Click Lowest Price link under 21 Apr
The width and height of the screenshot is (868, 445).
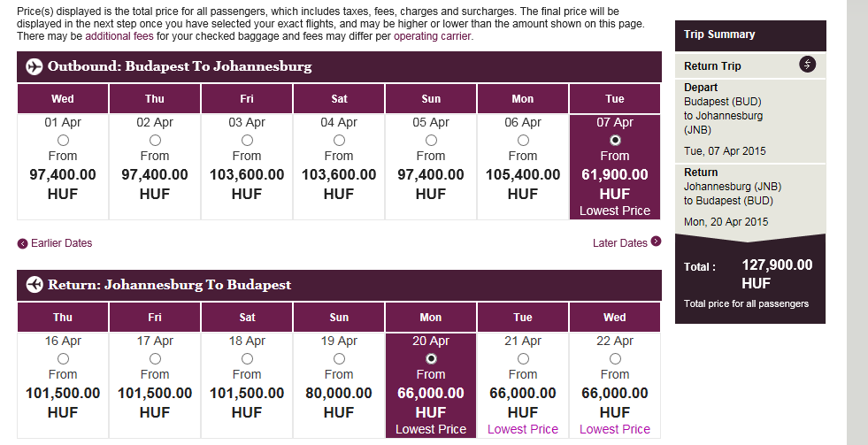[x=523, y=429]
